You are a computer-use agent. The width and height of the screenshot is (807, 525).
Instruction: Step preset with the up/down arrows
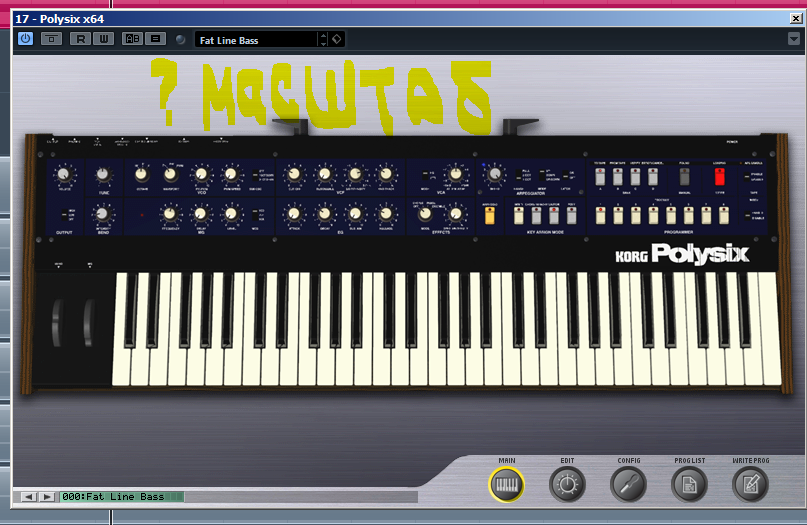pyautogui.click(x=323, y=40)
